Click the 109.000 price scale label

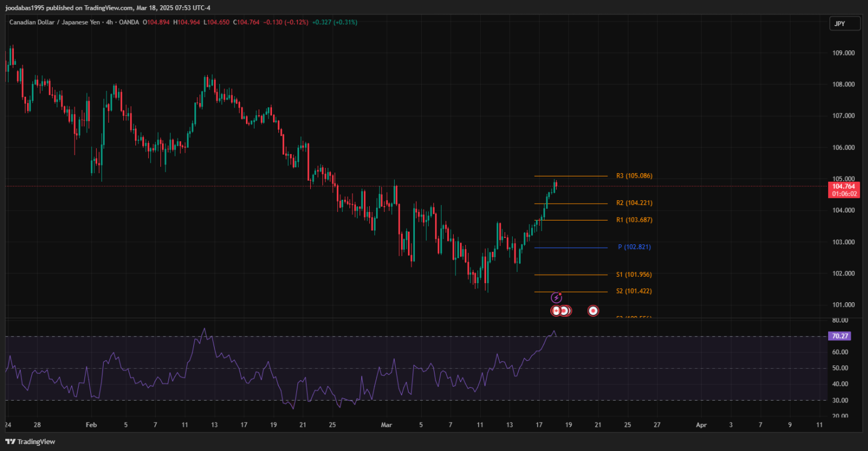click(843, 53)
